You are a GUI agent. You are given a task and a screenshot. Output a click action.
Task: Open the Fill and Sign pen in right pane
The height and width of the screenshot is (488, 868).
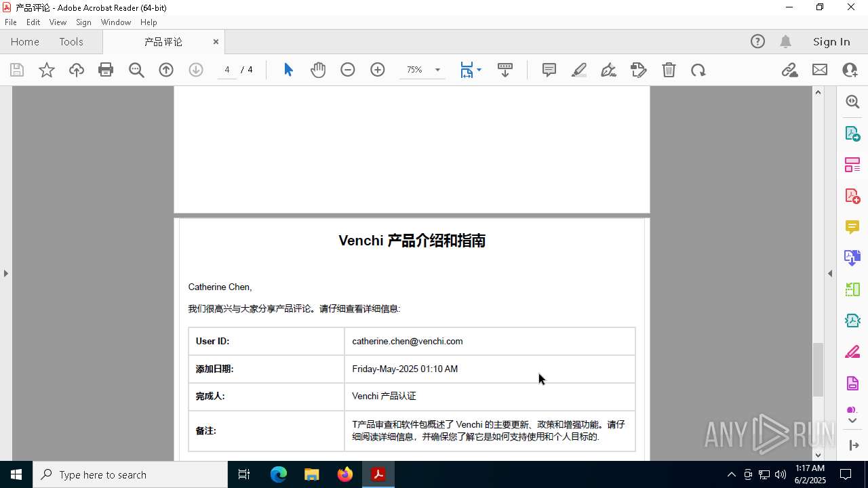pos(852,352)
